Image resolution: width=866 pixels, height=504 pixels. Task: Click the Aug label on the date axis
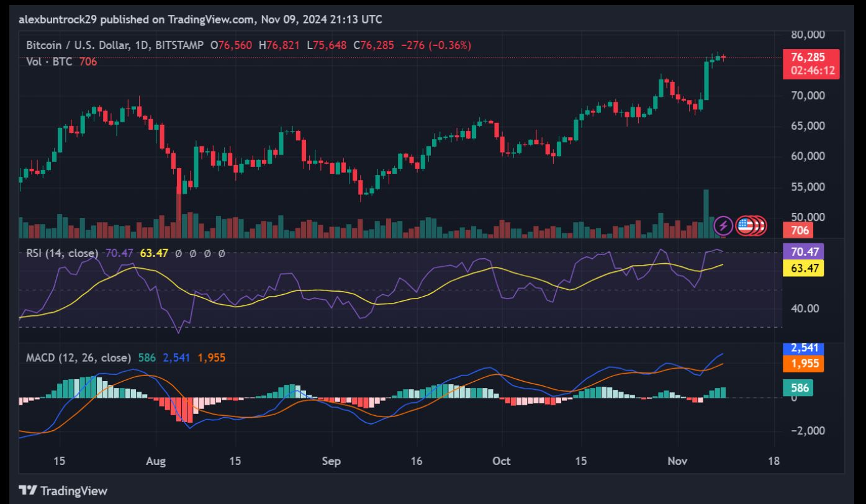pos(156,461)
